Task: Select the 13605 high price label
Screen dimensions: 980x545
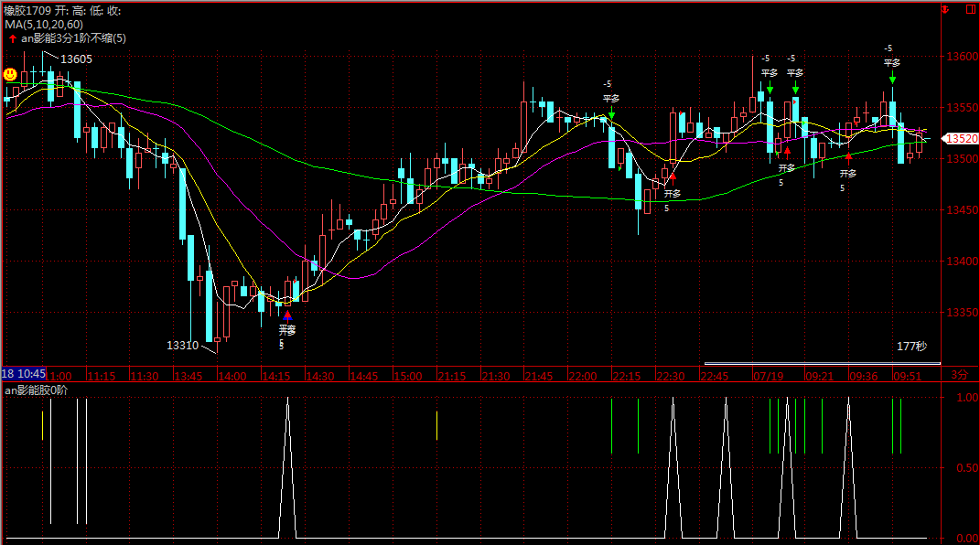Action: pyautogui.click(x=76, y=59)
